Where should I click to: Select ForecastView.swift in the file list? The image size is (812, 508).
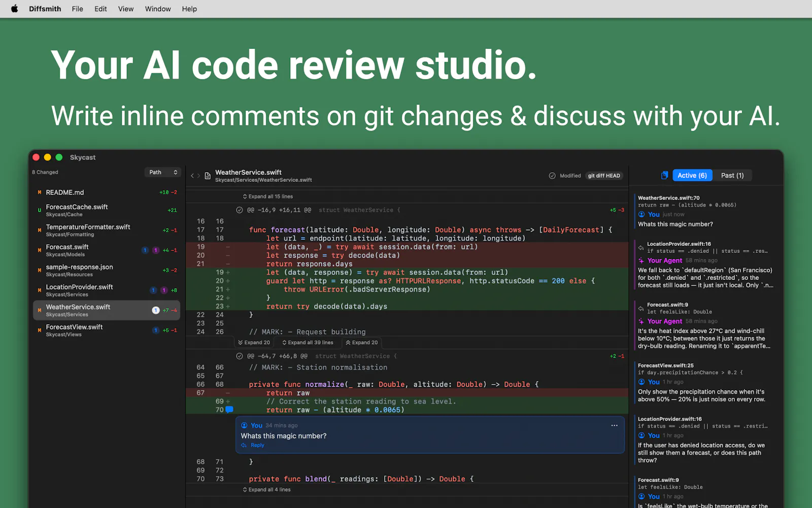[107, 330]
